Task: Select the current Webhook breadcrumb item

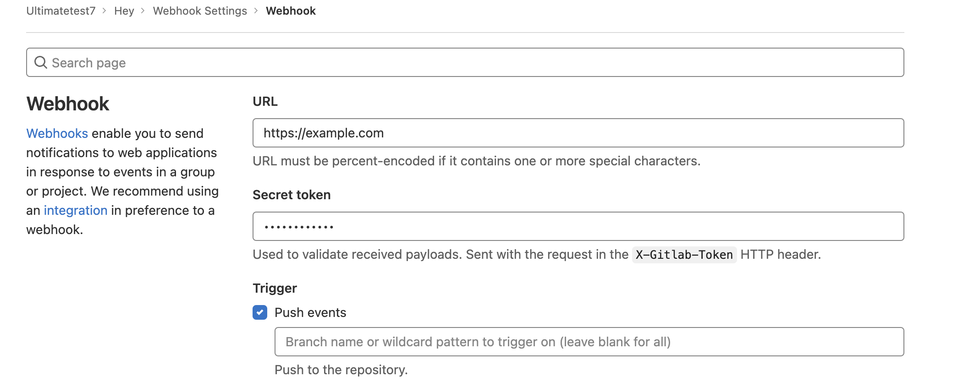Action: 291,11
